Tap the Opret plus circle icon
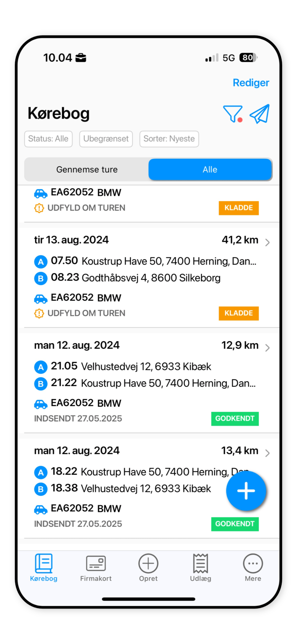This screenshot has width=297, height=644. tap(148, 563)
